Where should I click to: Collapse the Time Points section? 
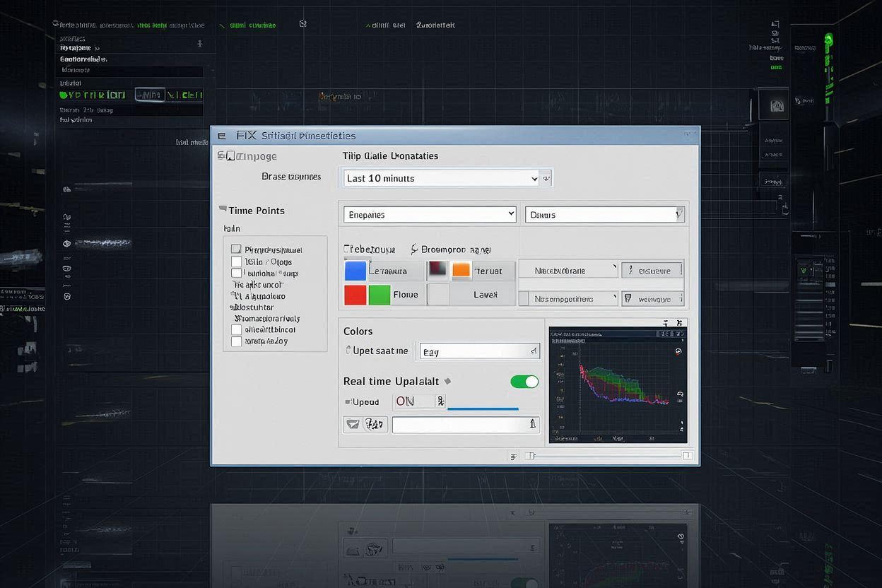(x=223, y=210)
